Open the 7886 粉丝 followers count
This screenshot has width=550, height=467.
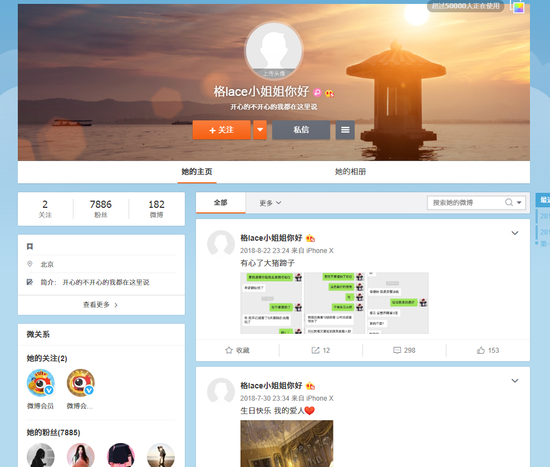pos(101,209)
